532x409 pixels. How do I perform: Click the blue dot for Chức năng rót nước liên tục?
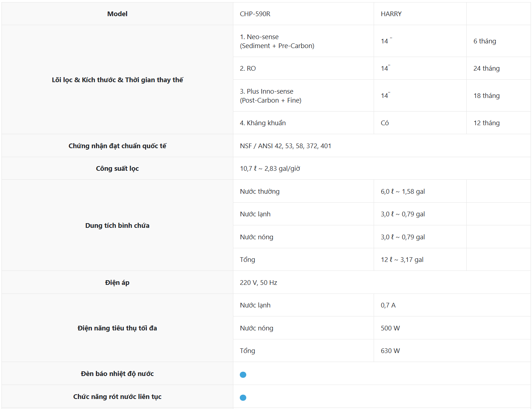tap(243, 398)
